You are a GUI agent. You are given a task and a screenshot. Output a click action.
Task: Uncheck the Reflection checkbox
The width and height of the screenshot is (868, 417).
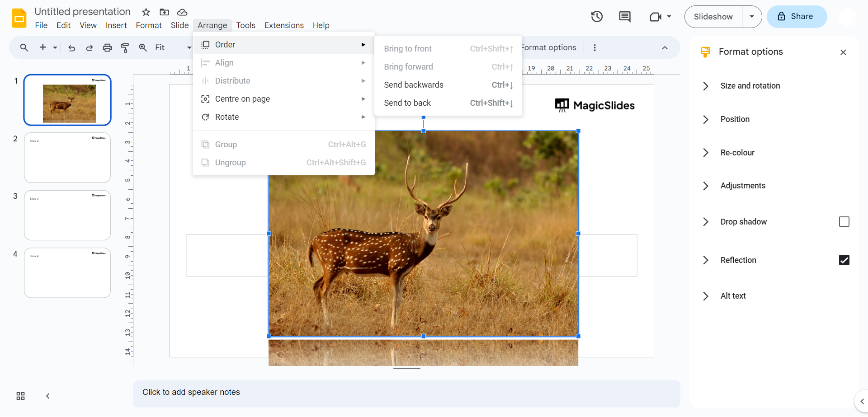pos(844,260)
